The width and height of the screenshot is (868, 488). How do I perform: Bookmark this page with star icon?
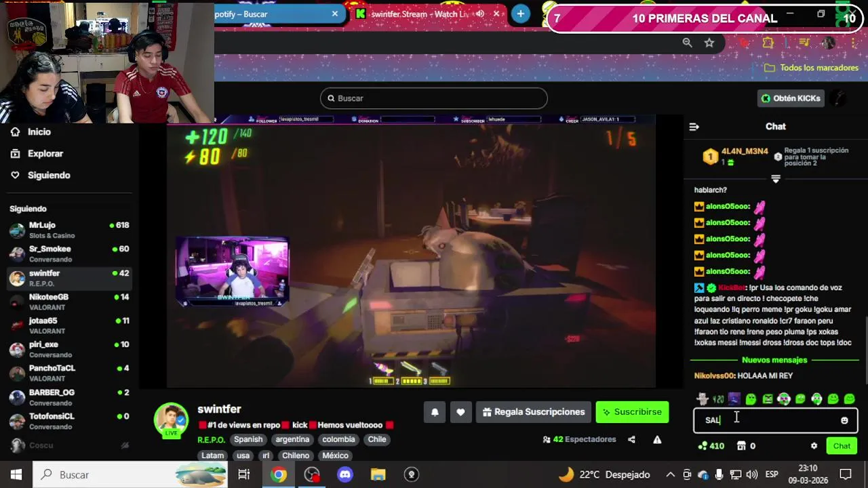(709, 43)
